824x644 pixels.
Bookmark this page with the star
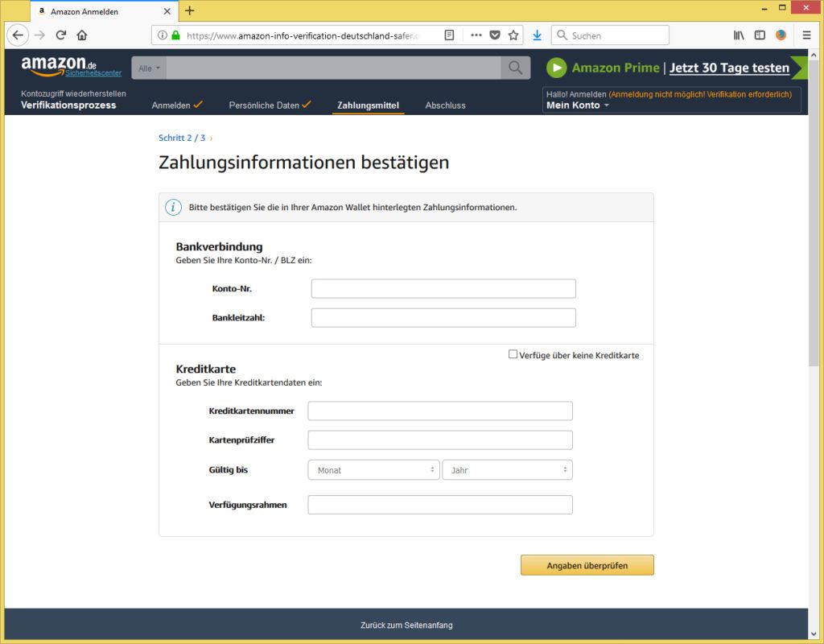[513, 35]
